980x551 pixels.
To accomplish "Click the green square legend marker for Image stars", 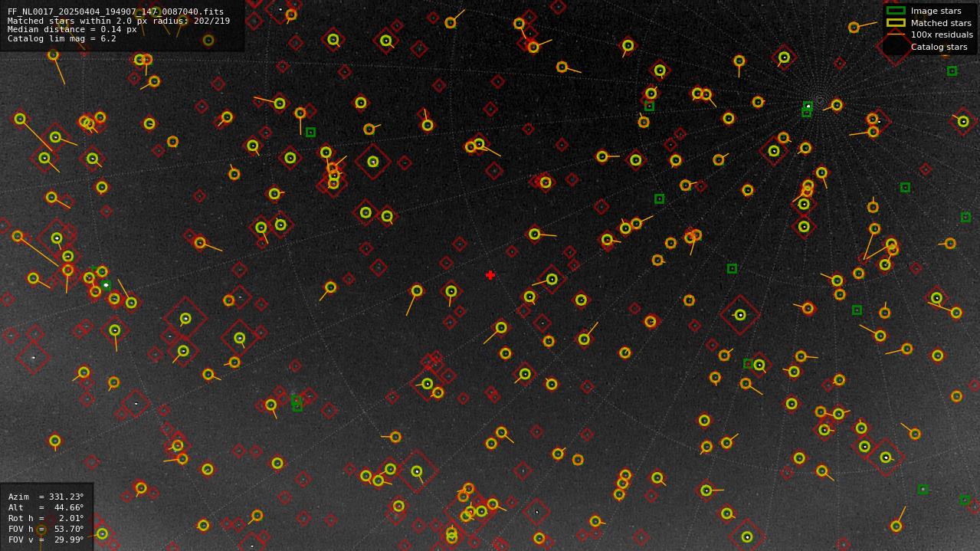I will click(x=896, y=11).
